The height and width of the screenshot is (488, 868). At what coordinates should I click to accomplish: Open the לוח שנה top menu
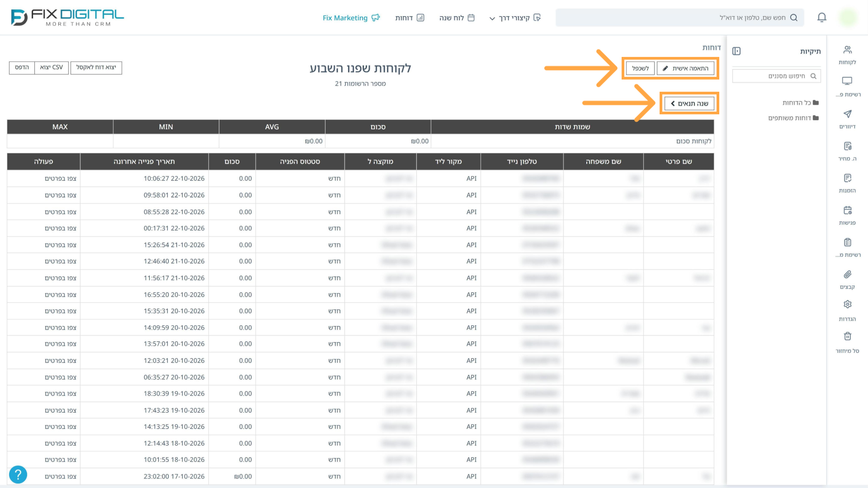coord(457,18)
